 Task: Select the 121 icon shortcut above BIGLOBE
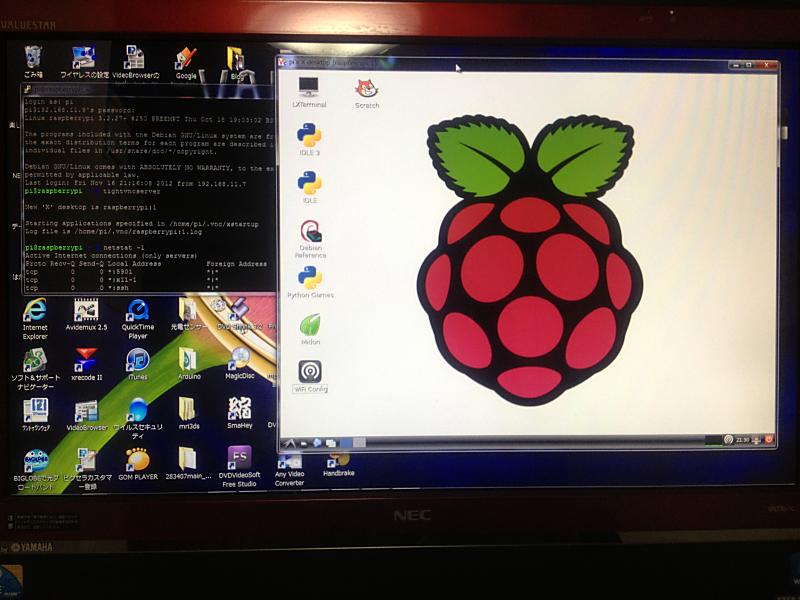36,415
